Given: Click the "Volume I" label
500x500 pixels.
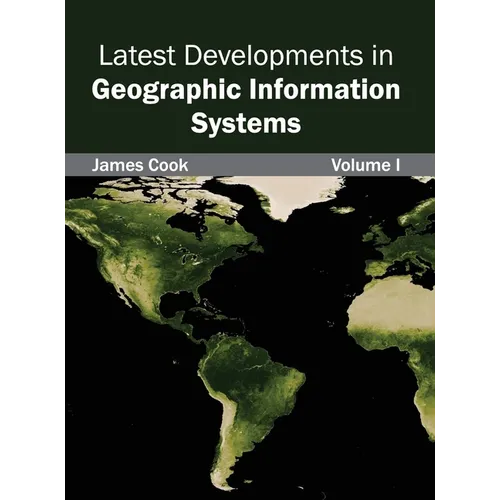Looking at the screenshot, I should 366,165.
